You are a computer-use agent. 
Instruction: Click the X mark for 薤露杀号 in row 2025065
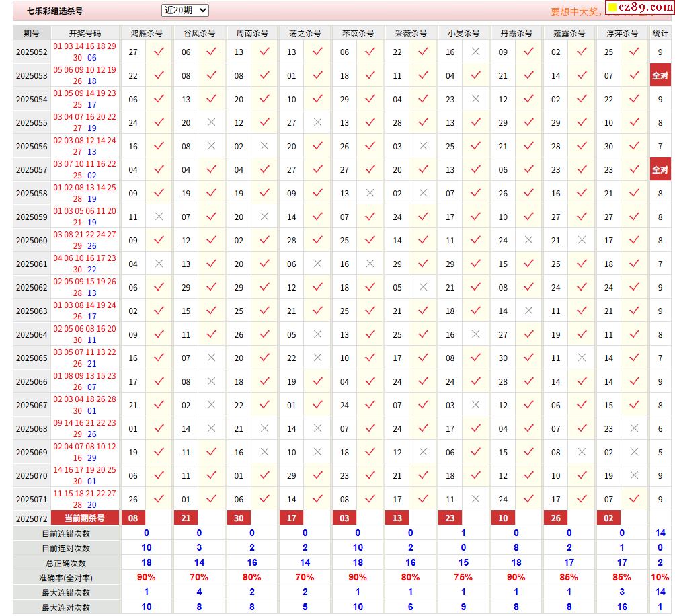click(582, 358)
